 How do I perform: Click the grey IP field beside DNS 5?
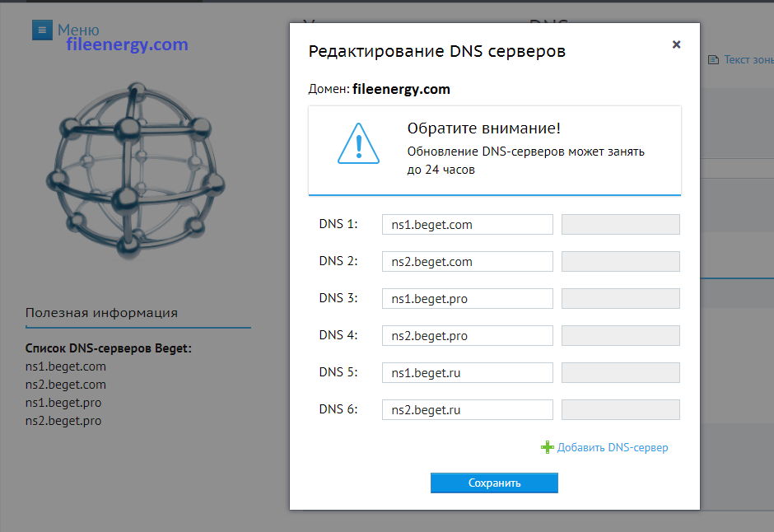(x=621, y=372)
